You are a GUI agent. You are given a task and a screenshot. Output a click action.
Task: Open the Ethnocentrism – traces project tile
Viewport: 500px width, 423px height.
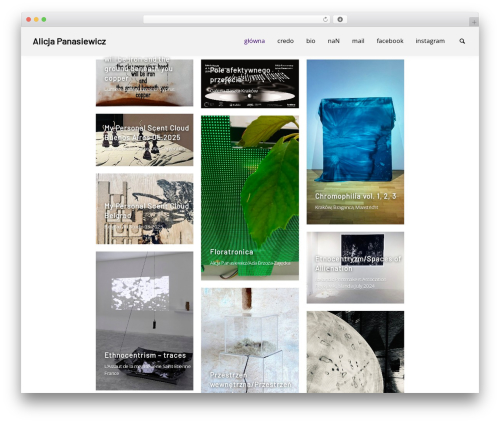point(145,321)
